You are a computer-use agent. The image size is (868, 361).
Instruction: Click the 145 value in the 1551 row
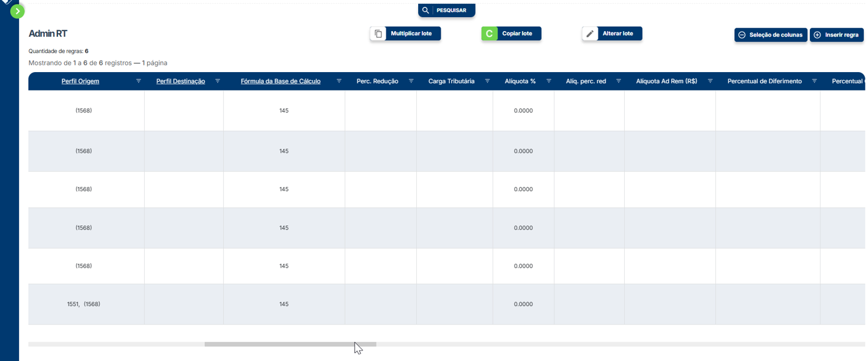click(284, 304)
